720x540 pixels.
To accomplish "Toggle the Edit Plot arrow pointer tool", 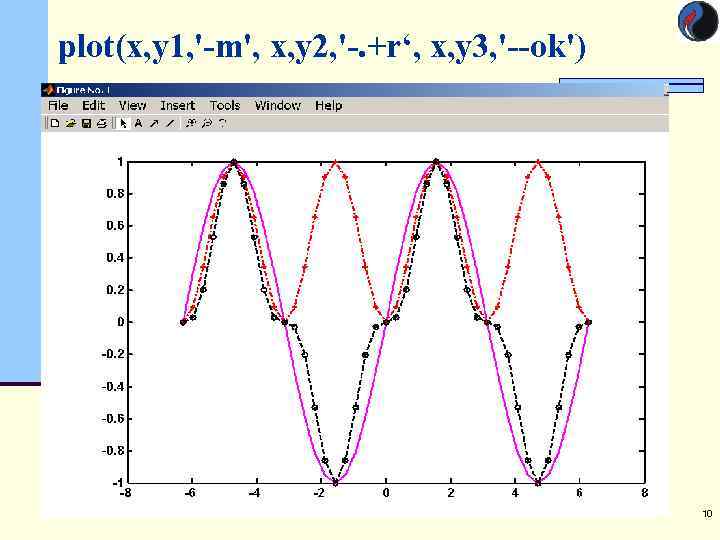I will click(123, 123).
